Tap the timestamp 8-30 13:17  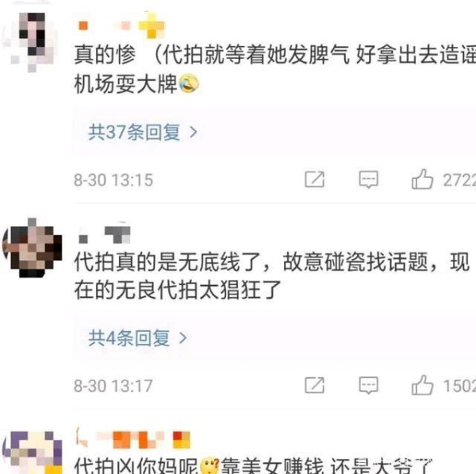click(x=113, y=386)
